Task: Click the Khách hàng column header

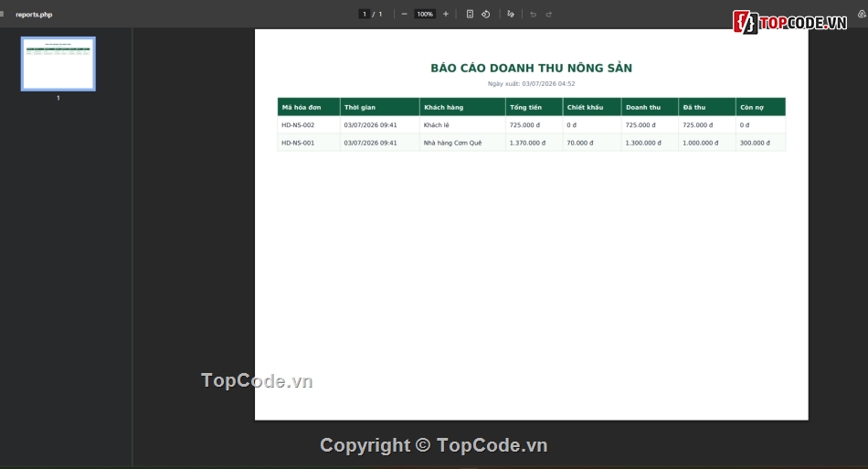Action: tap(462, 107)
